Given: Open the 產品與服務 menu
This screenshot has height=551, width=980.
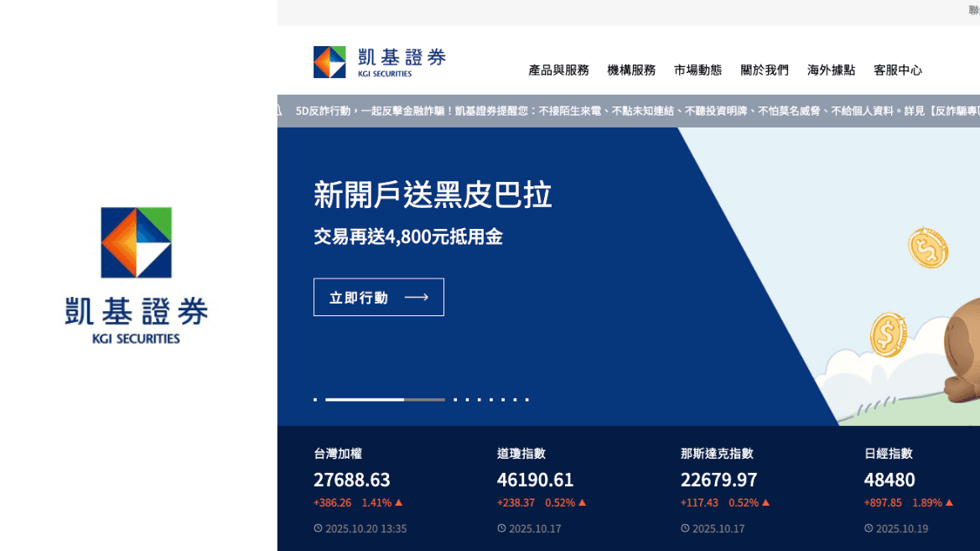Looking at the screenshot, I should (x=558, y=70).
